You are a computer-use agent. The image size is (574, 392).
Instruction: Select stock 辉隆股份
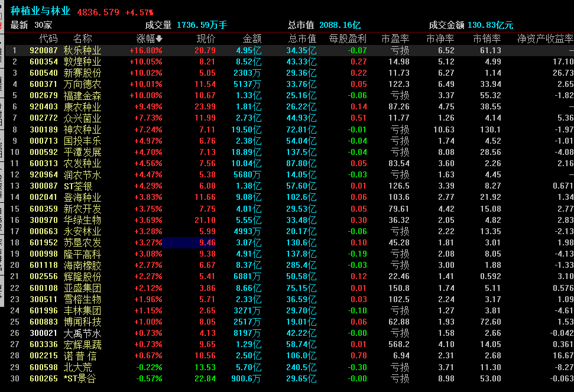pyautogui.click(x=82, y=276)
